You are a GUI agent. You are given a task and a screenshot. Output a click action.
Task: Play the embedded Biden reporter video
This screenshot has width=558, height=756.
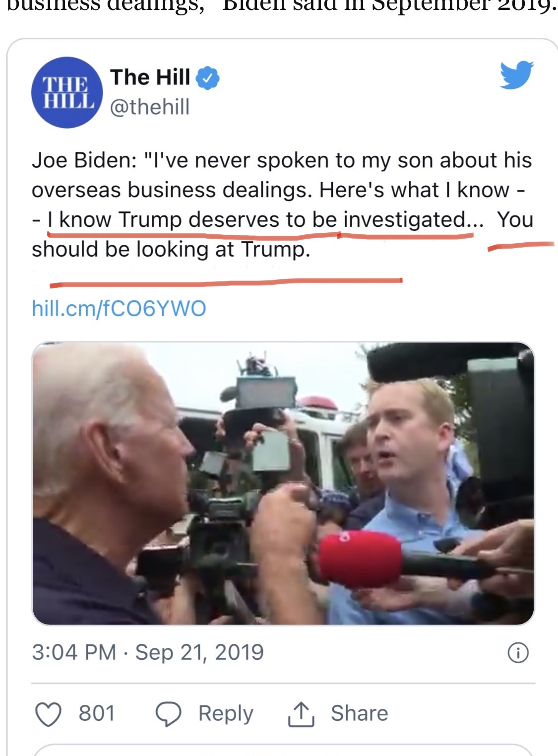point(283,483)
